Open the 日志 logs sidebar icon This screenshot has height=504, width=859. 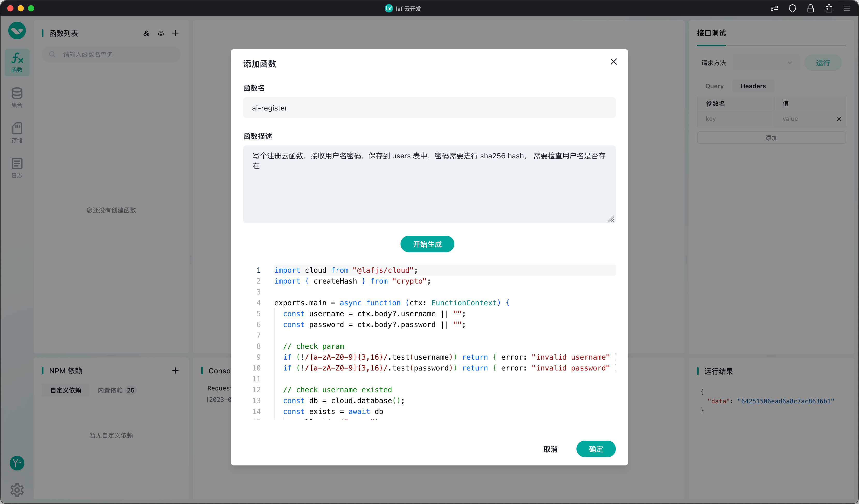point(17,168)
